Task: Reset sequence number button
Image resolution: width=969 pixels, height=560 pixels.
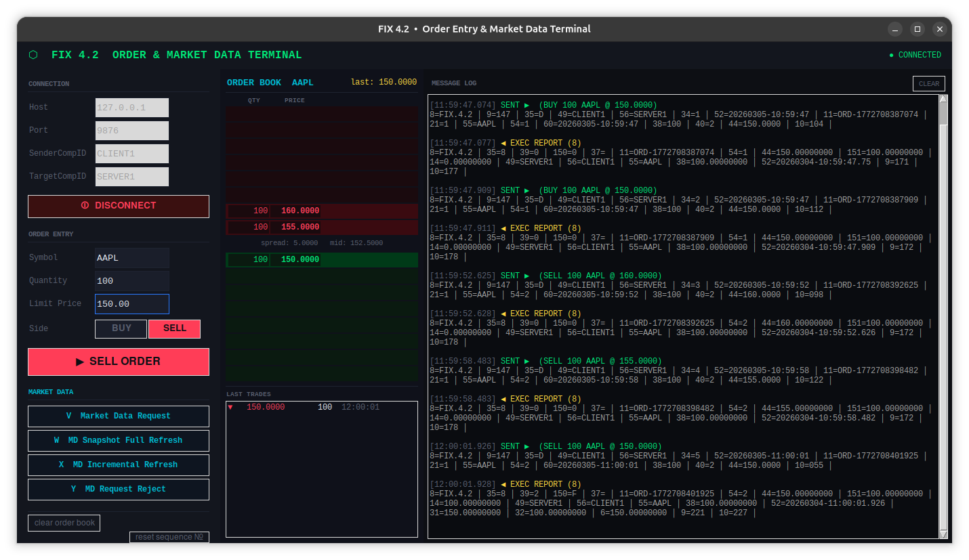Action: click(x=169, y=537)
